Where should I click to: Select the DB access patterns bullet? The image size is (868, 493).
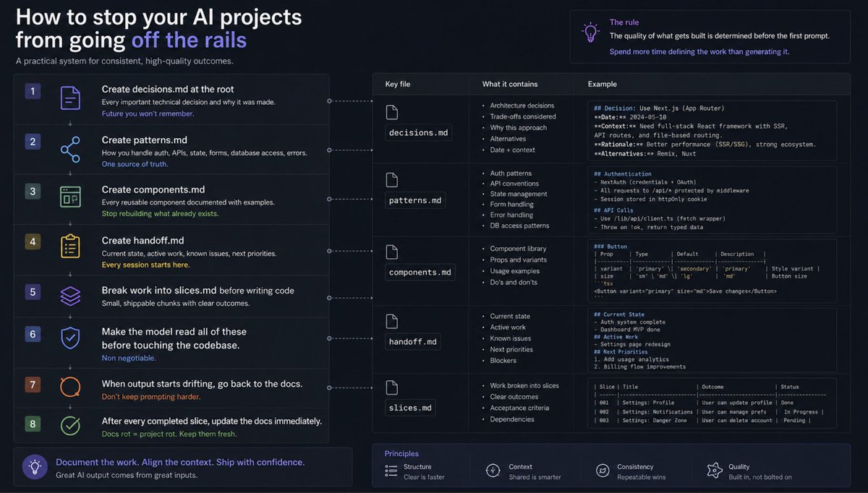coord(519,226)
